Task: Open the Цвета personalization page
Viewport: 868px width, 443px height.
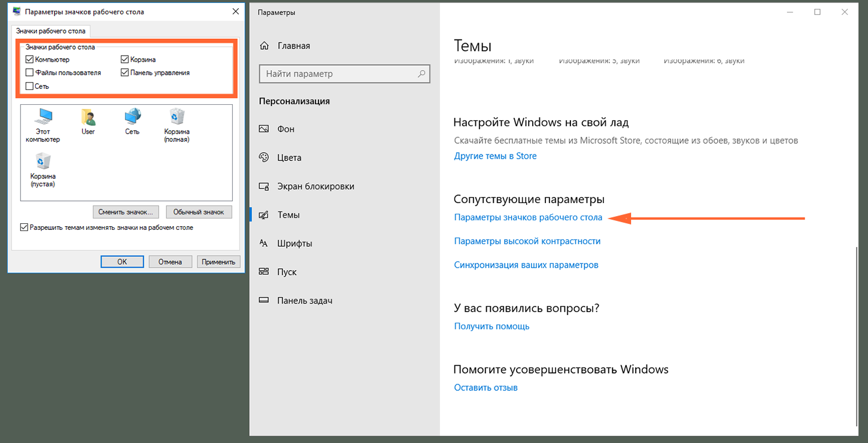Action: pyautogui.click(x=344, y=157)
